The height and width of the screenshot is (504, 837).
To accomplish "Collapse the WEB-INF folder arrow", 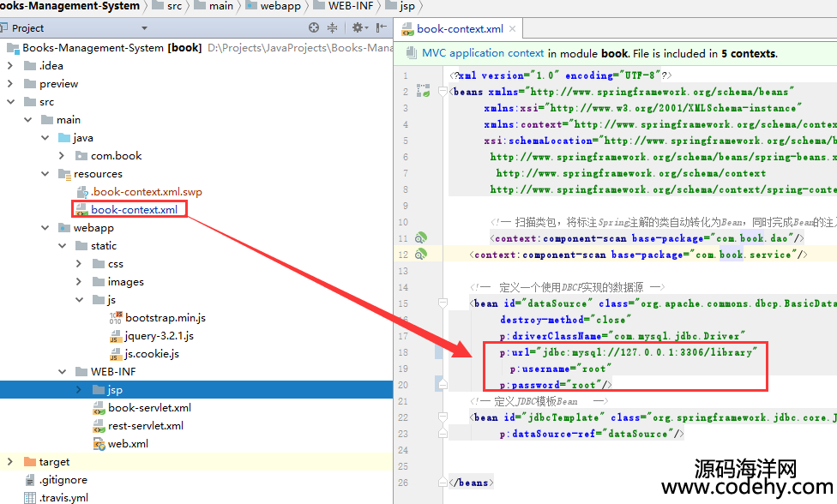I will [x=62, y=372].
